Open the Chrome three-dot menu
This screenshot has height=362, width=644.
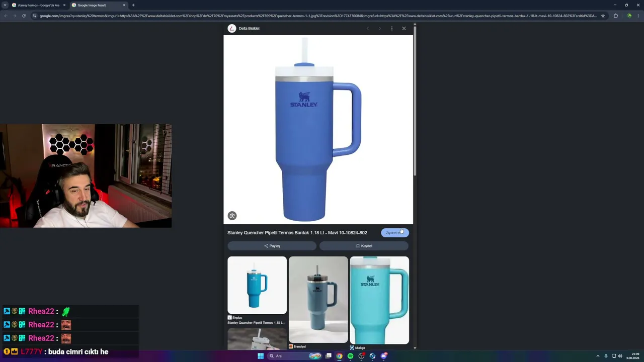click(x=638, y=16)
